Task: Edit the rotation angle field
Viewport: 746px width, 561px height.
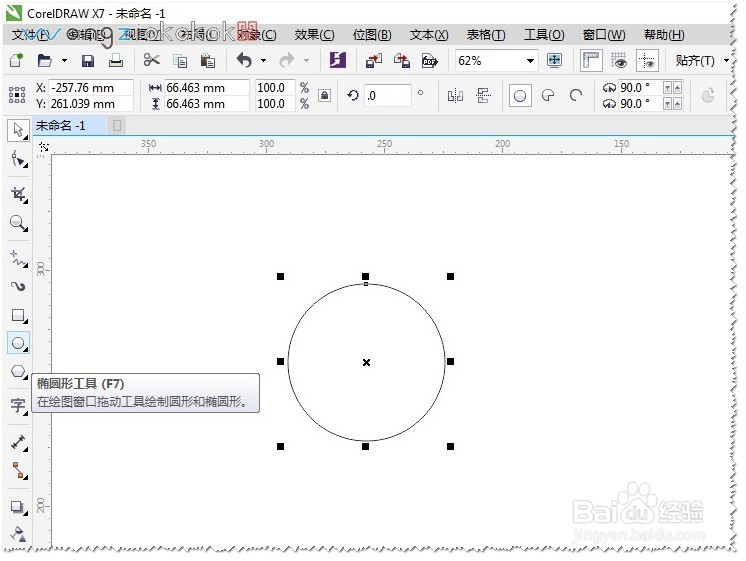Action: coord(388,96)
